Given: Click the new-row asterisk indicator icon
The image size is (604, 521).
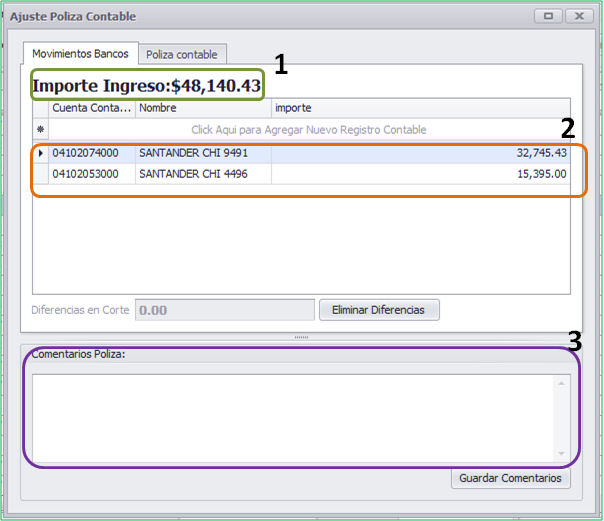Looking at the screenshot, I should [x=40, y=130].
